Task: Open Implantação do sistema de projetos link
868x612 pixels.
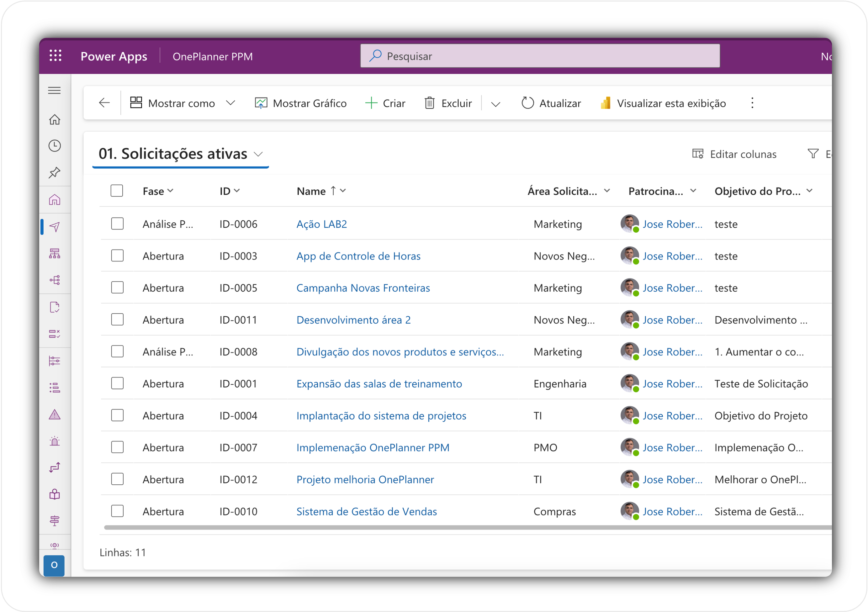Action: tap(381, 416)
